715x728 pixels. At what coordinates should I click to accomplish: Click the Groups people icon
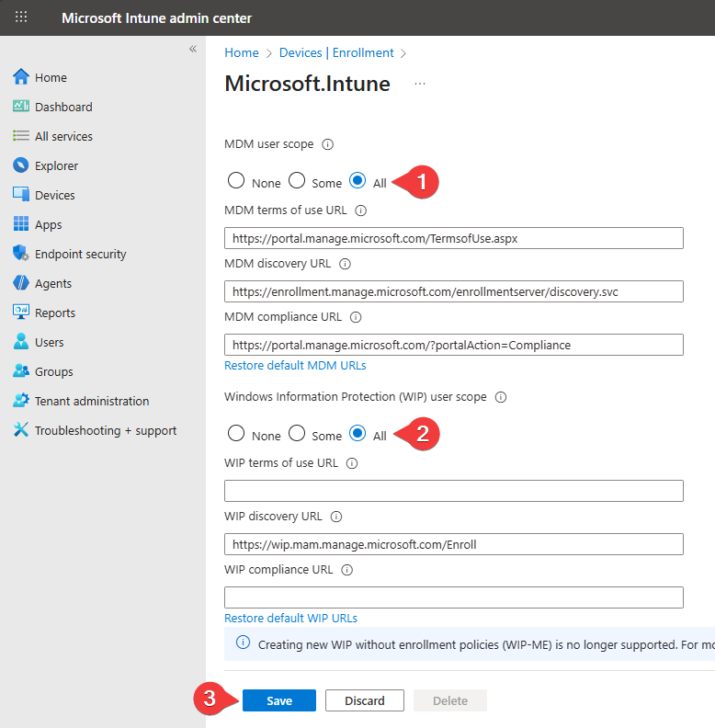pos(21,371)
